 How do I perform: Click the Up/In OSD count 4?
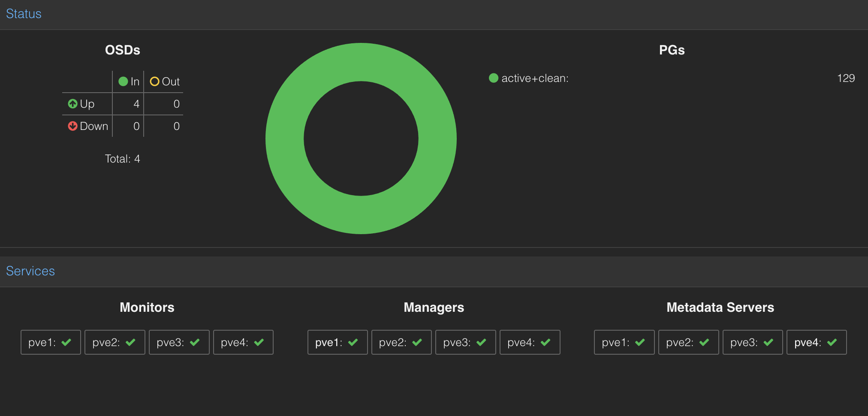(x=136, y=104)
